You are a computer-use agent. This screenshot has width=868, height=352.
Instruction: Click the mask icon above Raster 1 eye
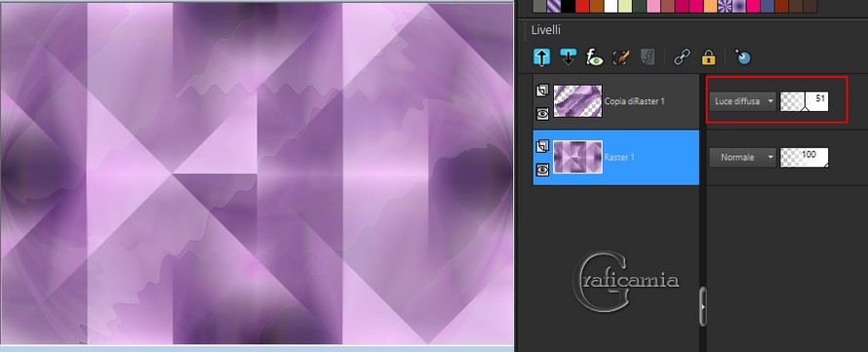click(542, 146)
